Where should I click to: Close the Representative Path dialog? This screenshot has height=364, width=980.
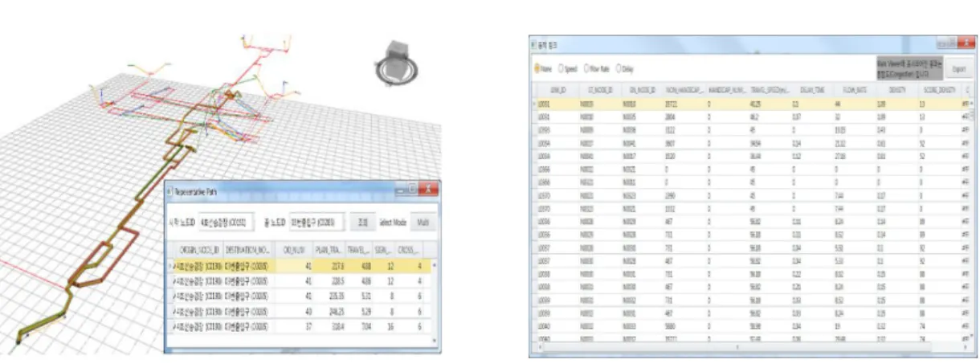pyautogui.click(x=430, y=190)
